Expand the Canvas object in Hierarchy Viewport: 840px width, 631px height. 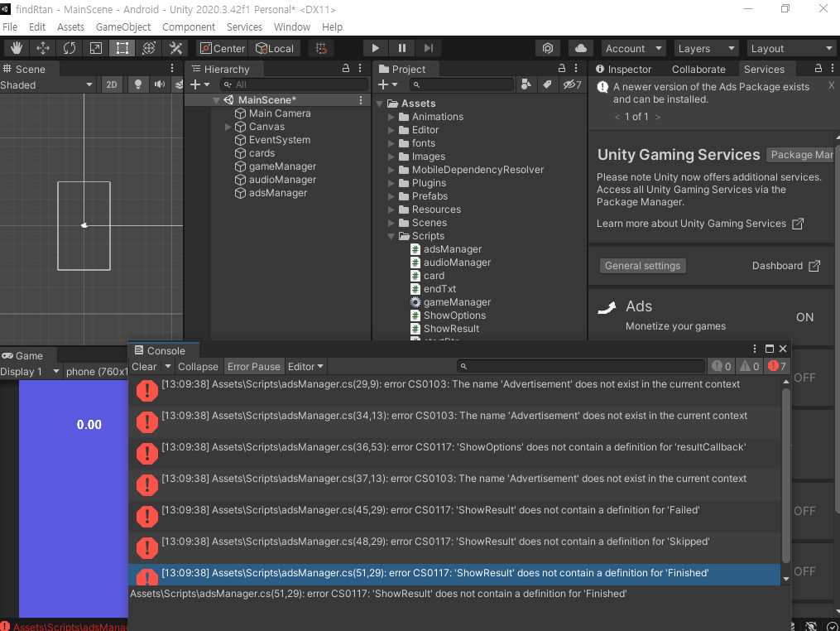(x=228, y=127)
